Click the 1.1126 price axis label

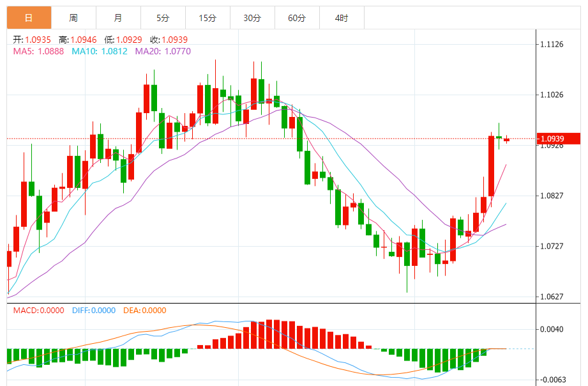552,44
